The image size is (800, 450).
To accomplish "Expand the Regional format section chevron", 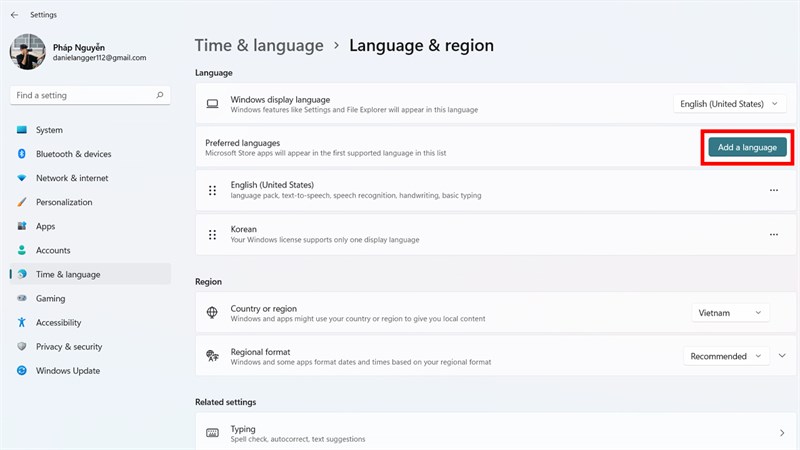I will [x=782, y=356].
